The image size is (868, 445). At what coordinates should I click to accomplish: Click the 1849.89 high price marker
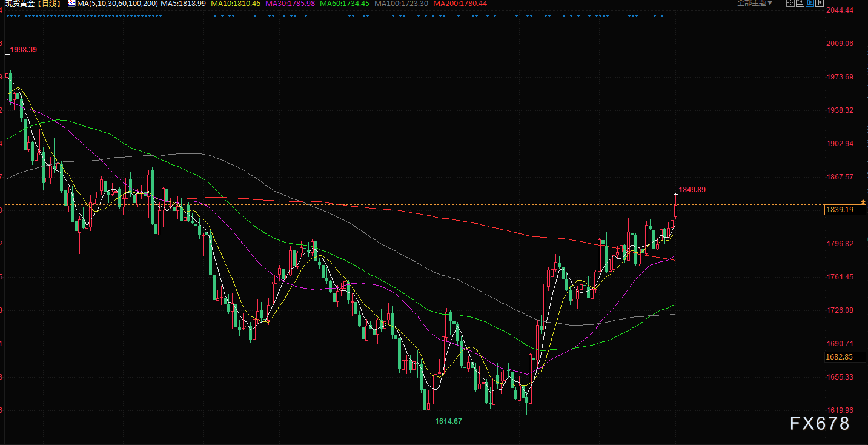pos(692,190)
